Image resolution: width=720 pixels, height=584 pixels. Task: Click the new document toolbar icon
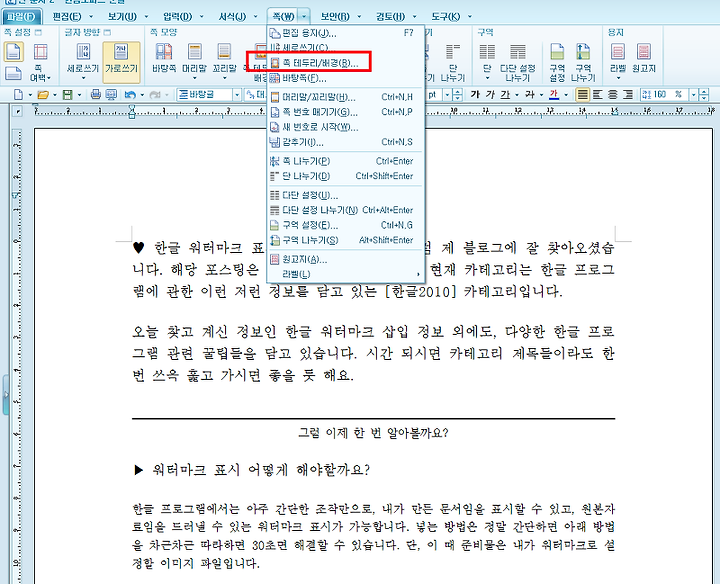18,95
